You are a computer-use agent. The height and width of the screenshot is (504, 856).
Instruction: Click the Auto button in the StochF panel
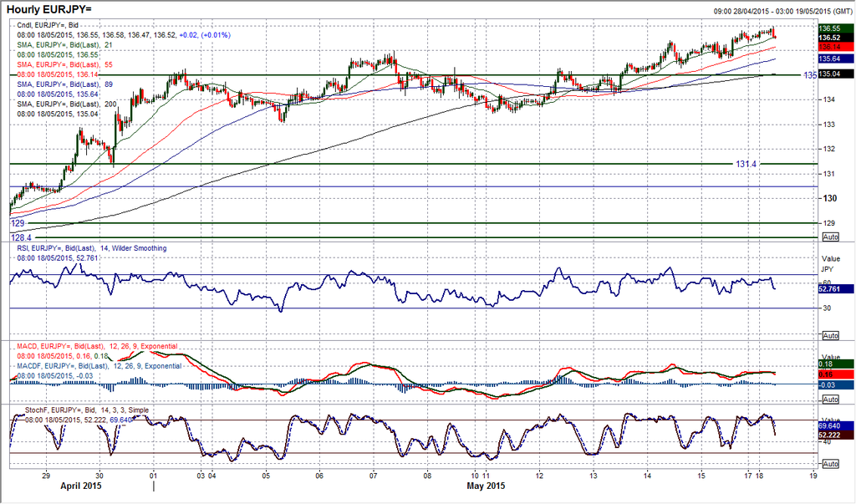pyautogui.click(x=830, y=464)
